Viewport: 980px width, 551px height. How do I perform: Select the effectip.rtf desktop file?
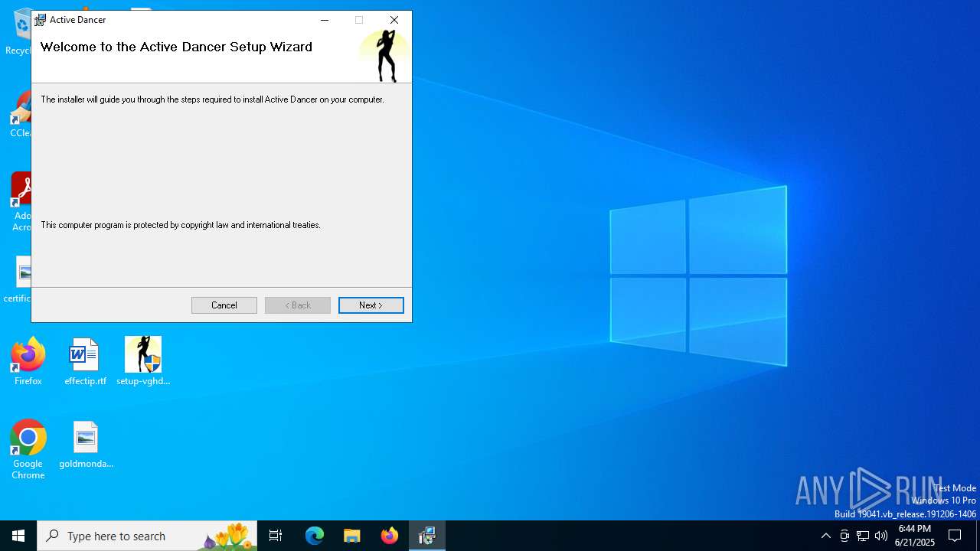pos(85,362)
